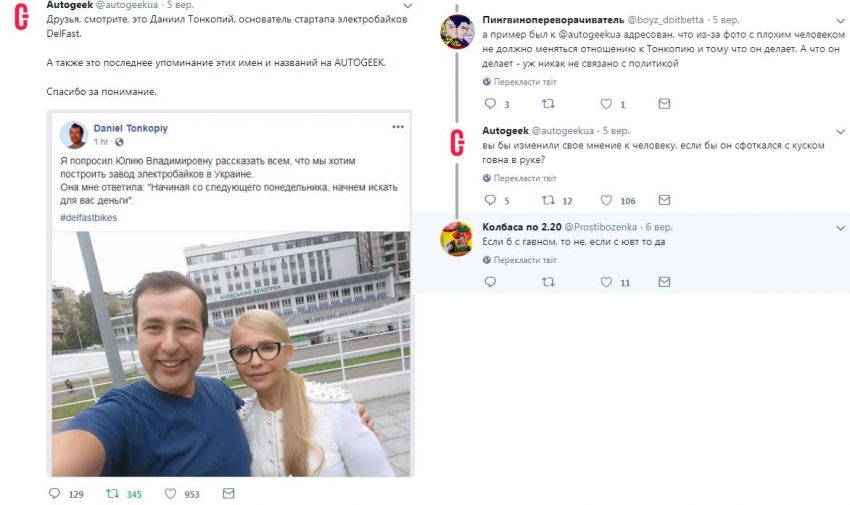Like the main tweet with 953 likes
The image size is (850, 505).
point(170,493)
